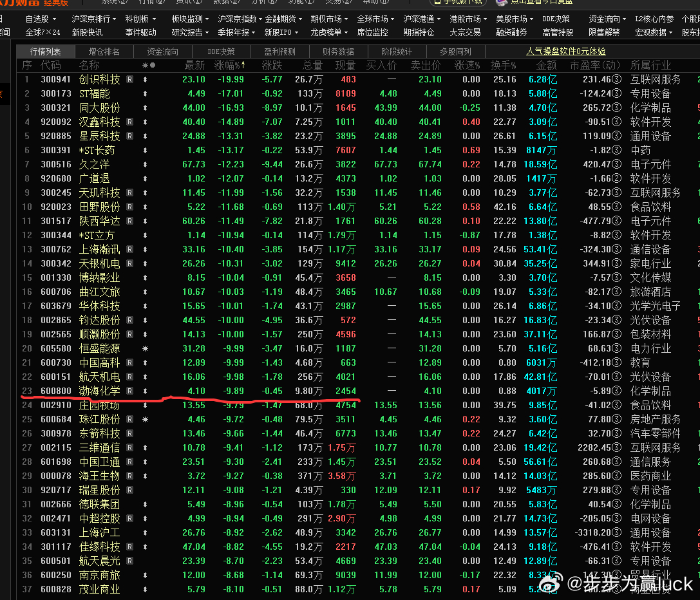The width and height of the screenshot is (700, 600).
Task: Click the R badge beside 航天晨光
Action: coord(129,561)
